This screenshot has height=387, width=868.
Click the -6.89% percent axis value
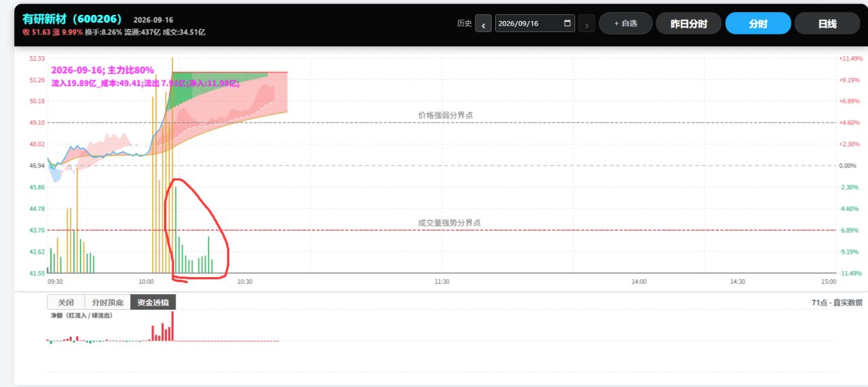point(849,230)
